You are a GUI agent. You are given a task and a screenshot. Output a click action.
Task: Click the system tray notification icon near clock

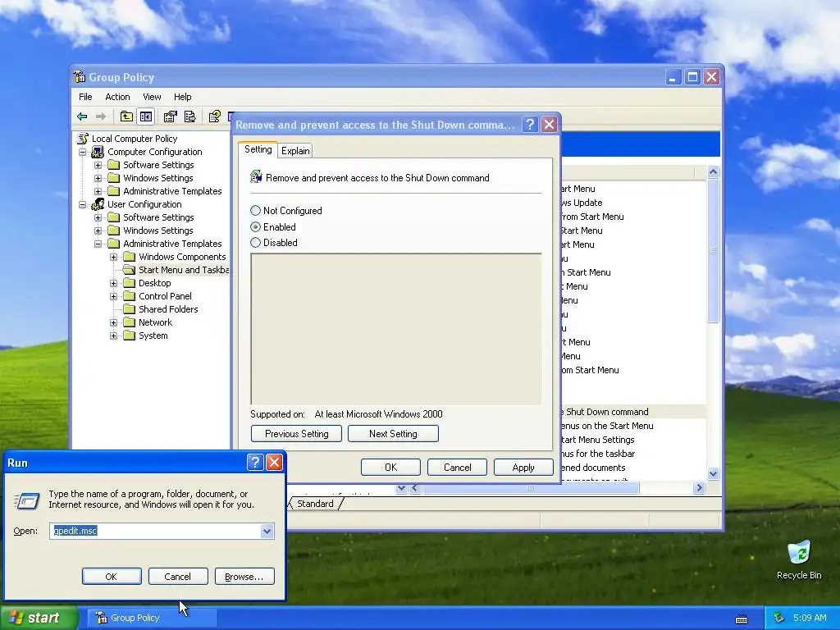coord(779,619)
